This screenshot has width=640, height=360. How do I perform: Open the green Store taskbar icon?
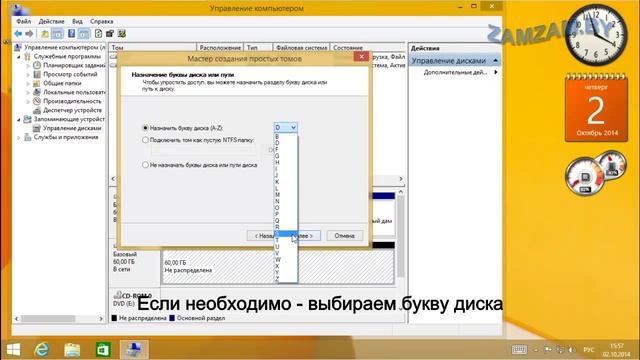(x=103, y=350)
